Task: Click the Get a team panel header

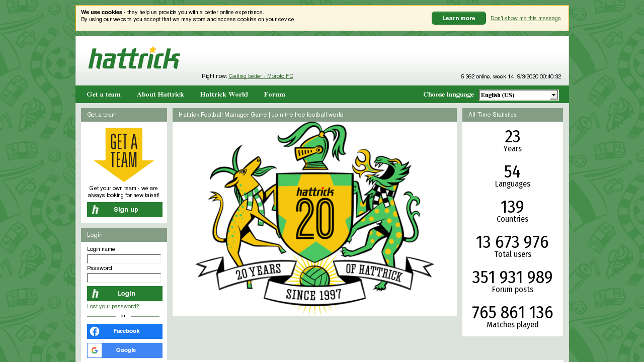Action: coord(124,115)
